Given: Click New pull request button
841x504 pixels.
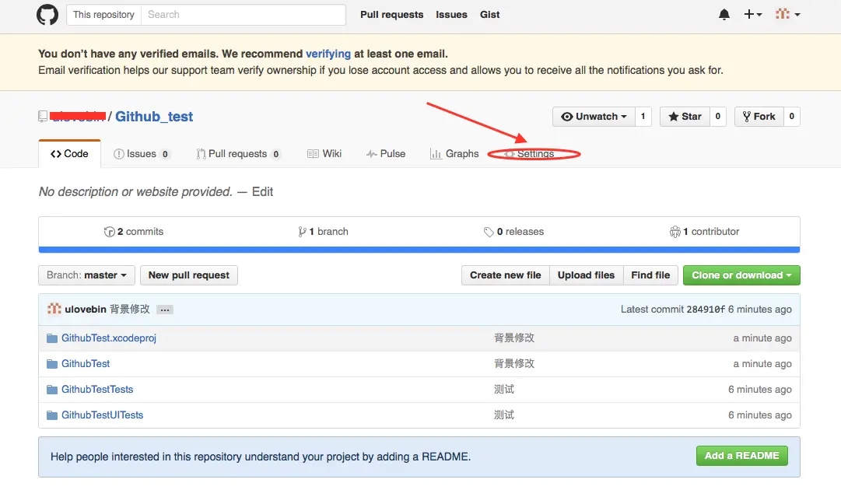Looking at the screenshot, I should (x=189, y=275).
